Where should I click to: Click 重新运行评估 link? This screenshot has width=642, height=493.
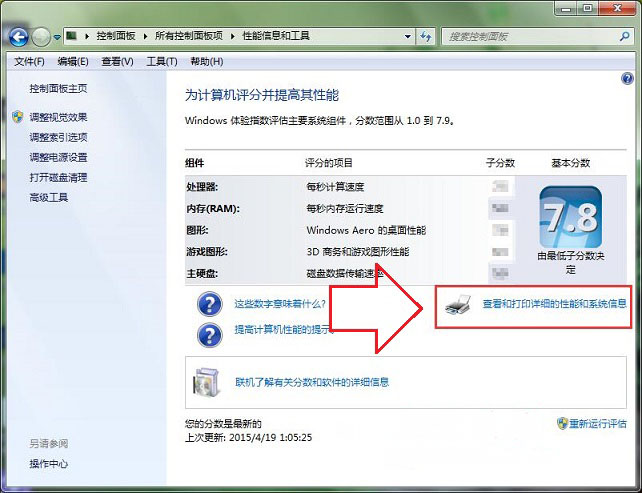tap(598, 423)
